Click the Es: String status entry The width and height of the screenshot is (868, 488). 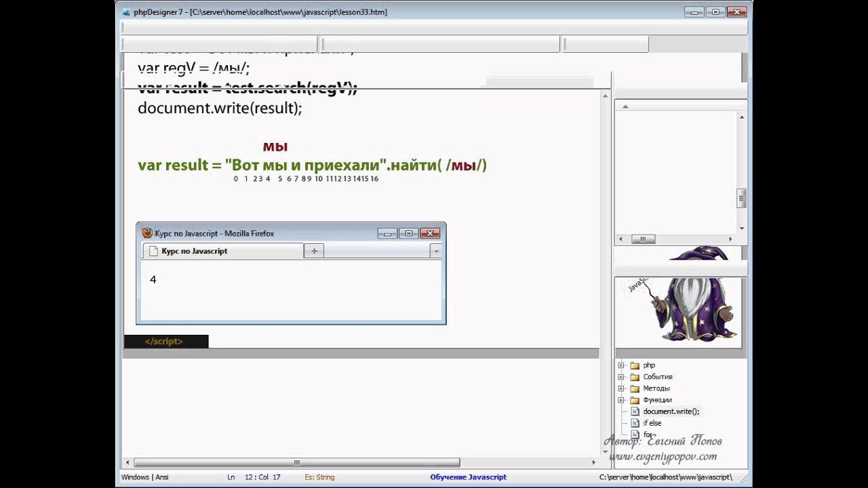(319, 477)
